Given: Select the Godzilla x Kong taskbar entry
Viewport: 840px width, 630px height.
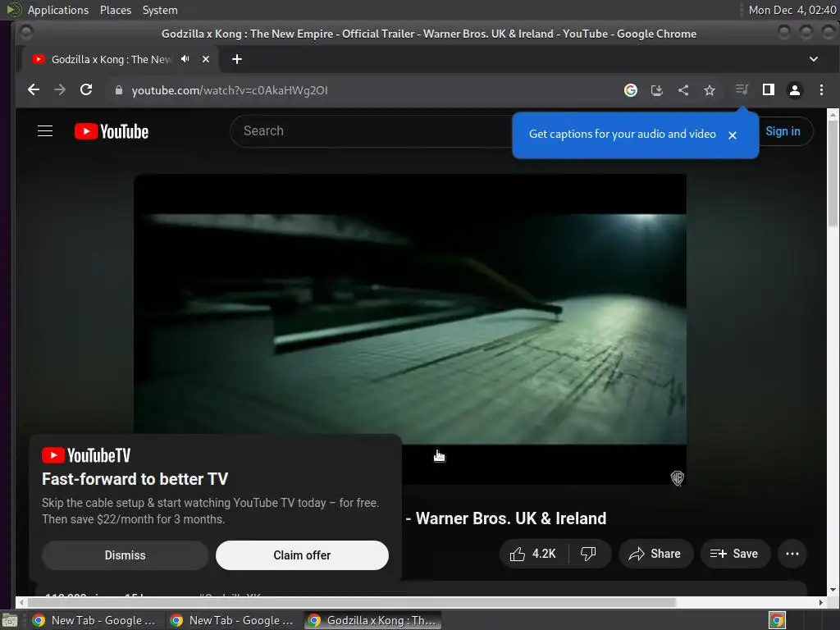Looking at the screenshot, I should coord(373,620).
